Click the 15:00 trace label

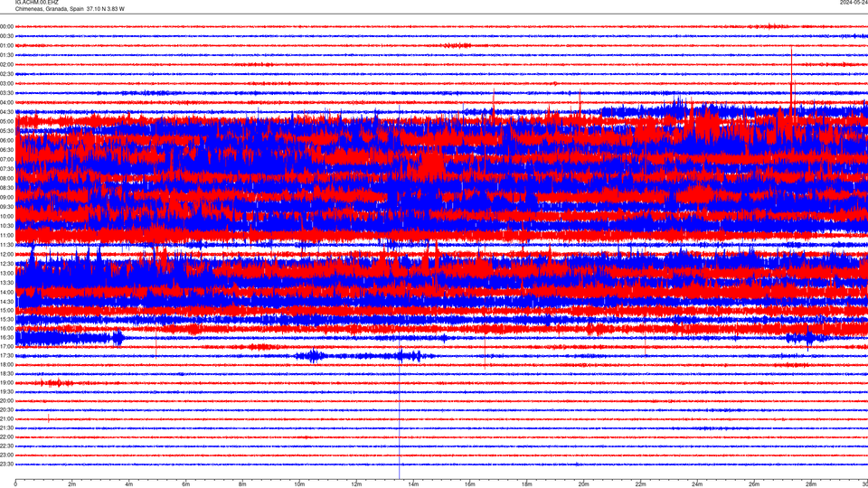pos(6,310)
